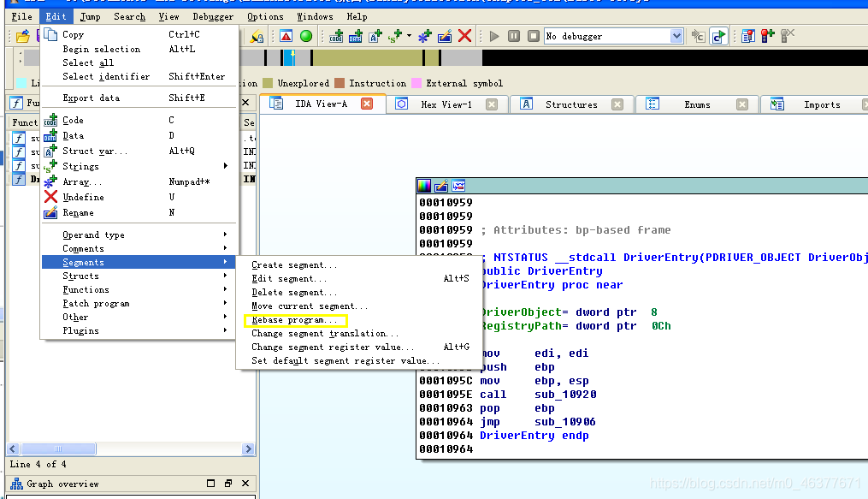This screenshot has height=499, width=868.
Task: Expand the Strings submenu
Action: pos(140,166)
